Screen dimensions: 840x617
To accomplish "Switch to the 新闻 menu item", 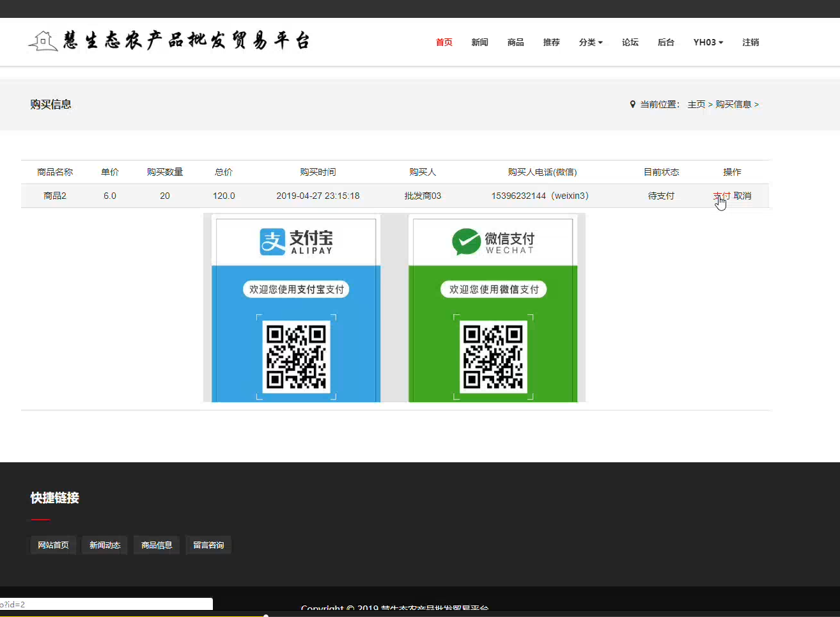I will (479, 42).
